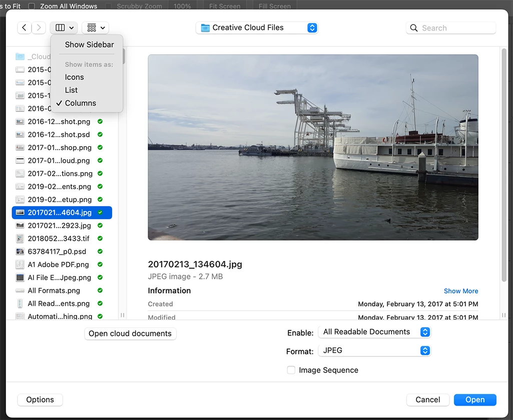The width and height of the screenshot is (513, 420).
Task: Click the preview pane vertical scrollbar
Action: click(x=504, y=165)
